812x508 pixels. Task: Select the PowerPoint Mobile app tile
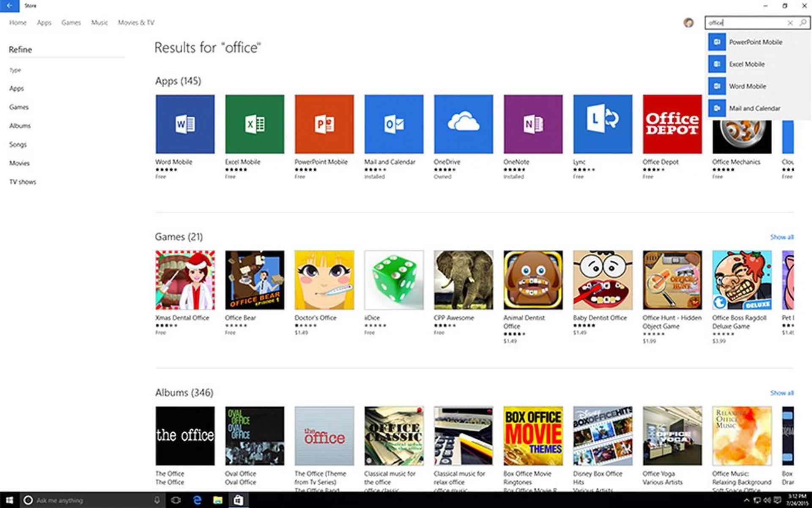click(x=324, y=124)
